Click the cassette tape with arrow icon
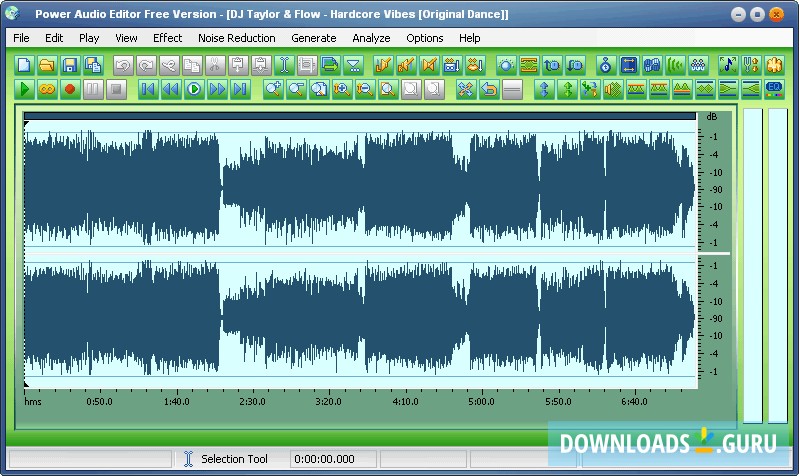799x476 pixels. [452, 65]
